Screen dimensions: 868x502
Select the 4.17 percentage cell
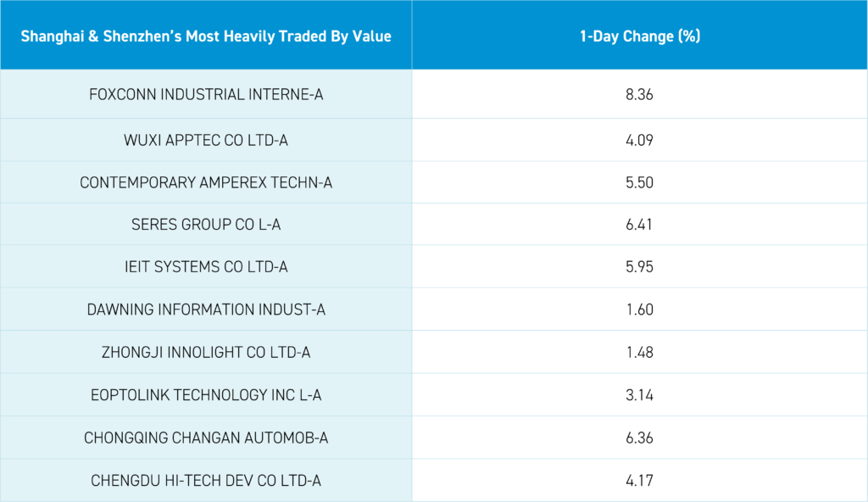point(639,481)
